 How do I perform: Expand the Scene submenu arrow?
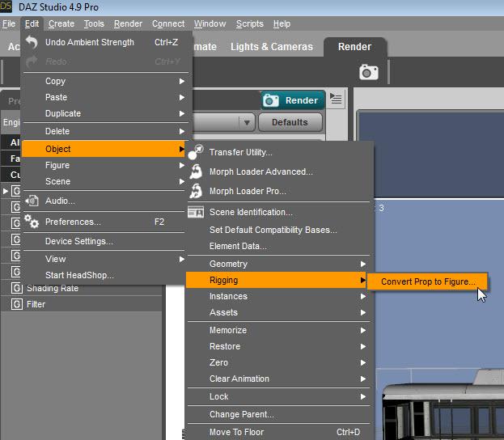point(182,181)
